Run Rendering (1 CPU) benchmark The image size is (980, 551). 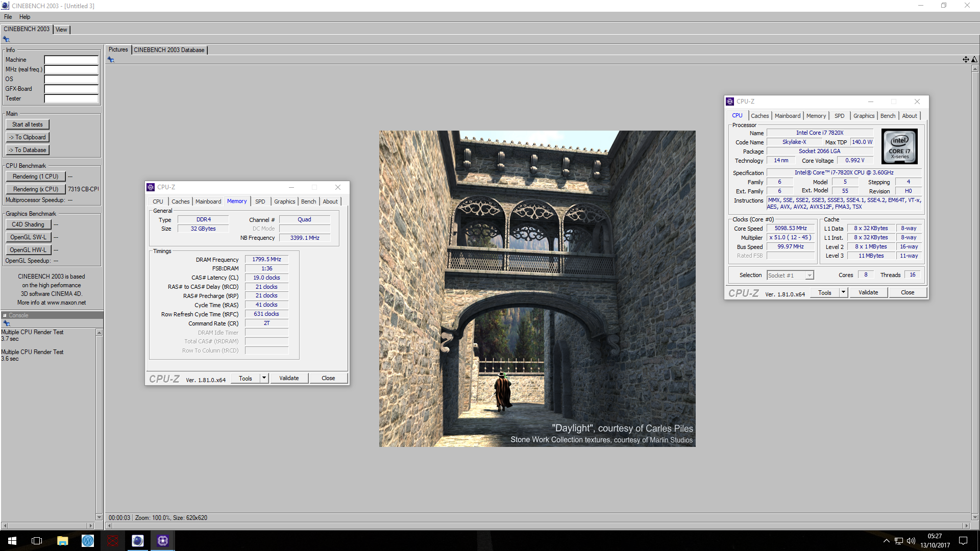click(x=36, y=177)
